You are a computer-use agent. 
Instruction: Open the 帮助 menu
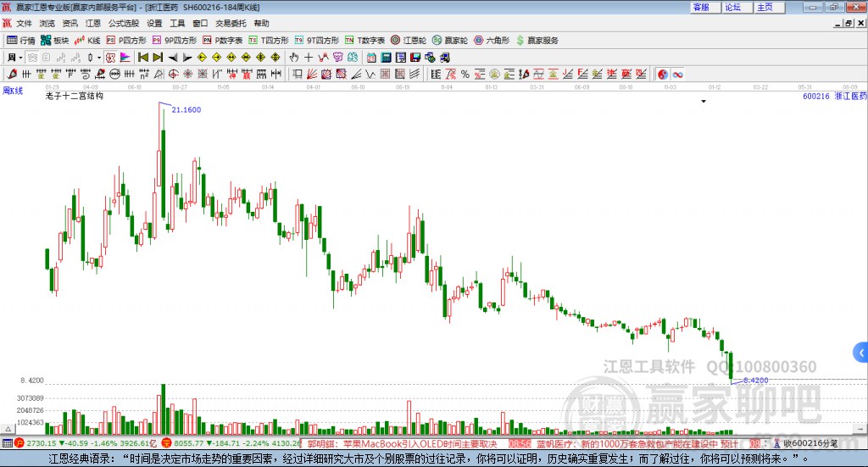point(261,23)
